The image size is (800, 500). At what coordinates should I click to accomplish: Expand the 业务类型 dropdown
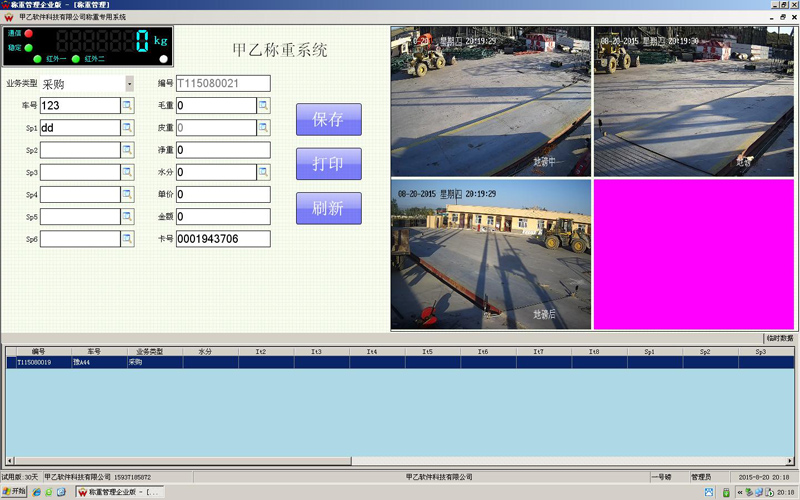click(x=130, y=84)
